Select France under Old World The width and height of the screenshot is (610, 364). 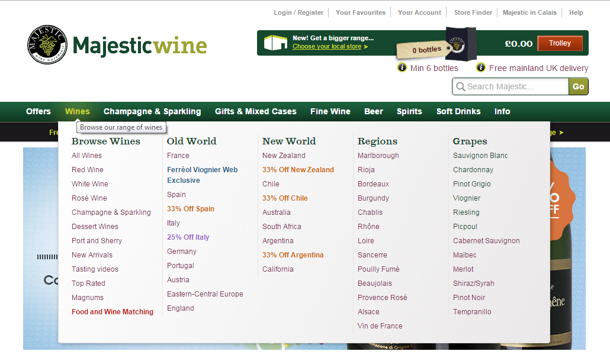[178, 156]
